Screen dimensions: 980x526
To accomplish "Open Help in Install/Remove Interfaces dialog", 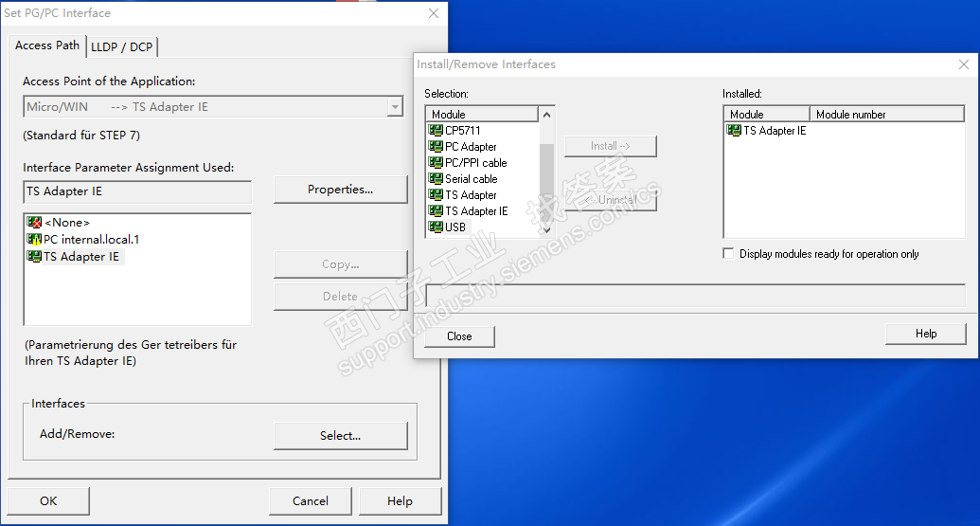I will [x=926, y=334].
